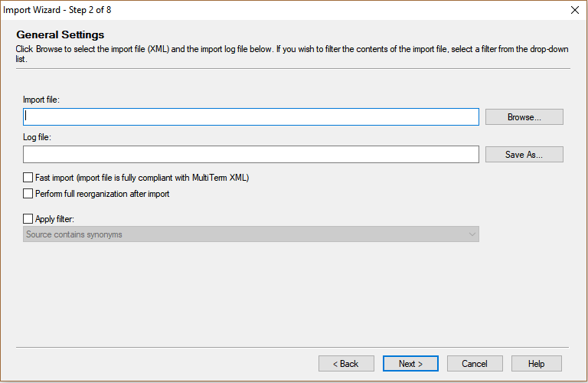
Task: Open Help for this wizard step
Action: 536,364
